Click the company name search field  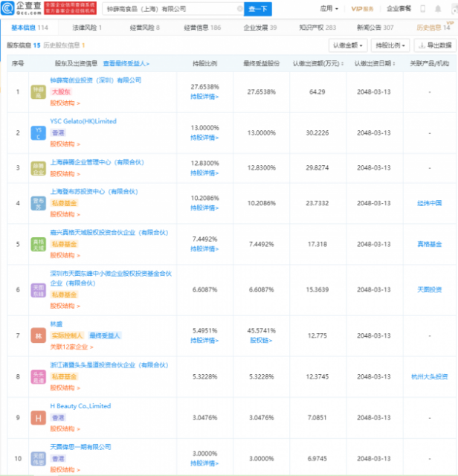tap(172, 9)
